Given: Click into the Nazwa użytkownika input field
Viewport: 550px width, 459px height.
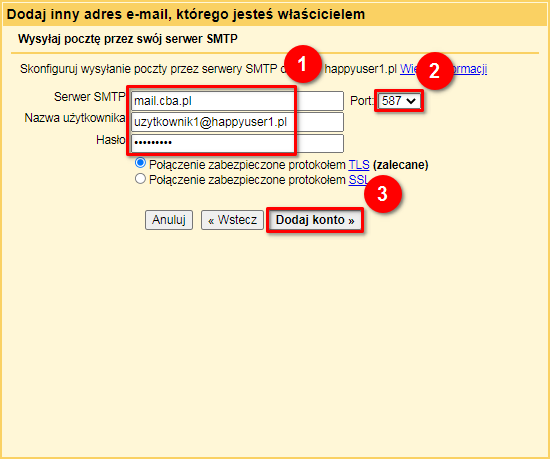Looking at the screenshot, I should click(237, 122).
